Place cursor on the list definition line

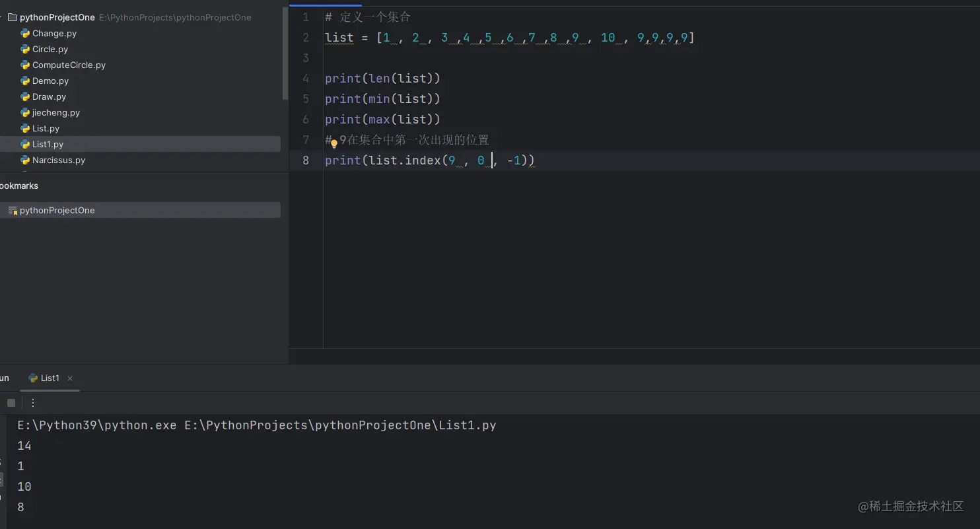[510, 38]
